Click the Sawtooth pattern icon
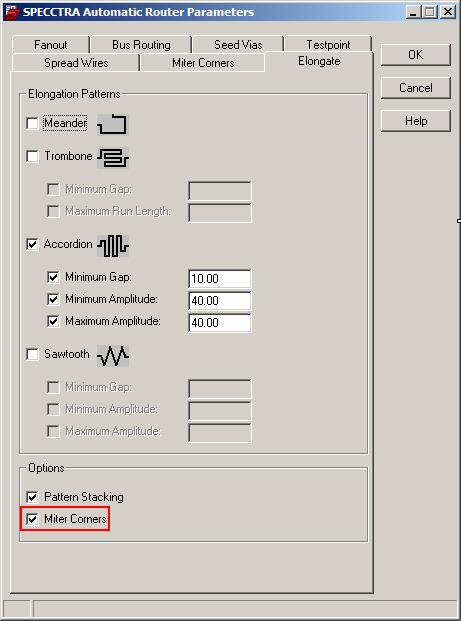 click(113, 355)
